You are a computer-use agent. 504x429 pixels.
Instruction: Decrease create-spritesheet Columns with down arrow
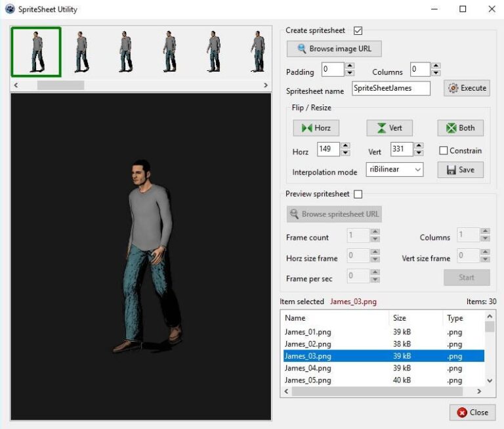point(436,73)
